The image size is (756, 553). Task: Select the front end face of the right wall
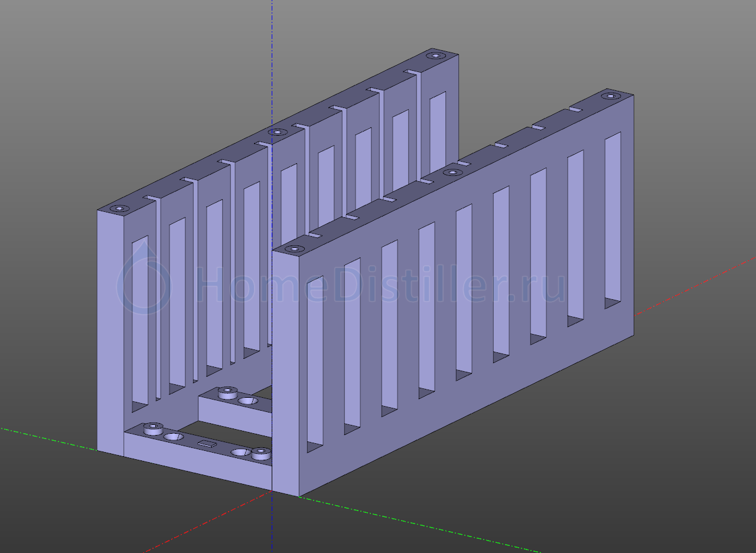click(x=285, y=372)
